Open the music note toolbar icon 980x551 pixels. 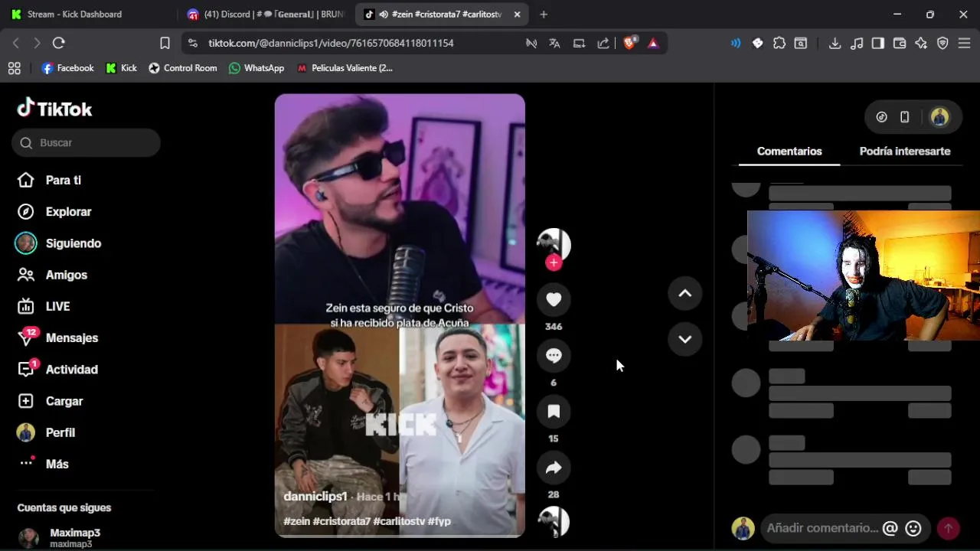(857, 44)
